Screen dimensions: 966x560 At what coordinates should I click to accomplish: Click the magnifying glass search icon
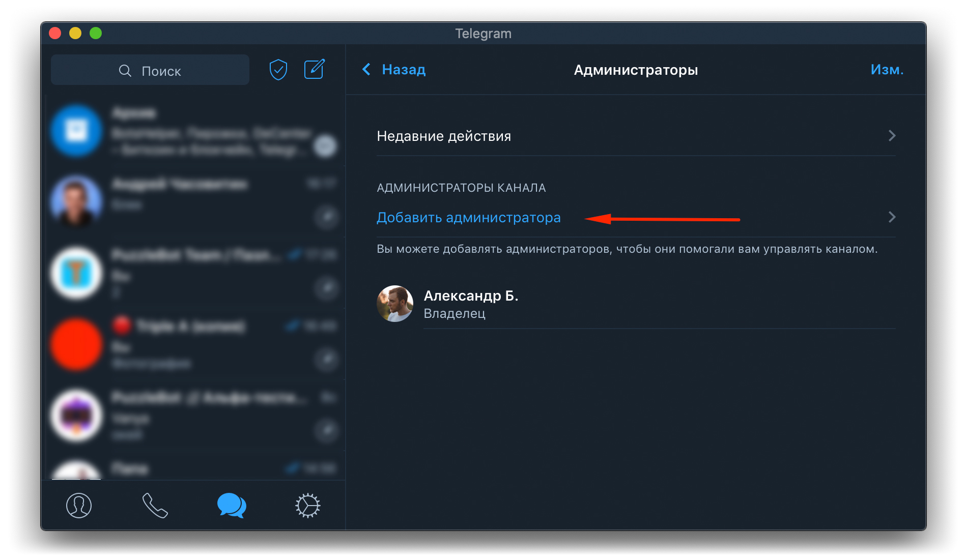coord(125,71)
